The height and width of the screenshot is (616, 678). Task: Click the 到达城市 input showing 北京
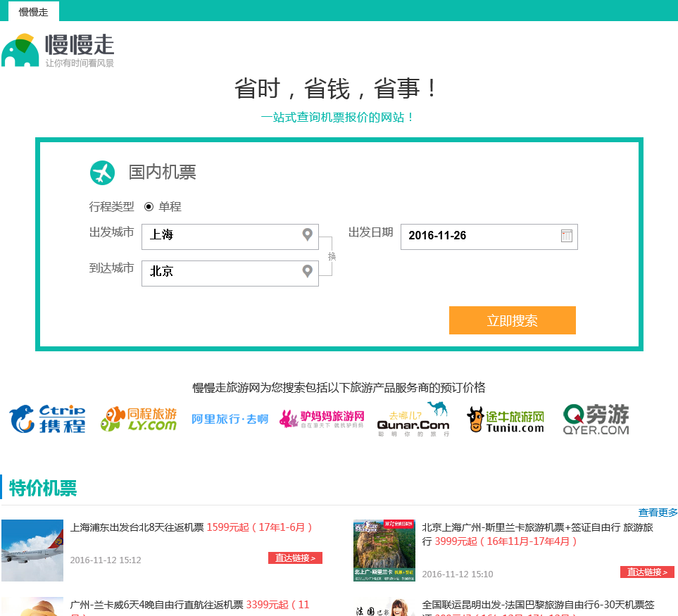point(230,273)
